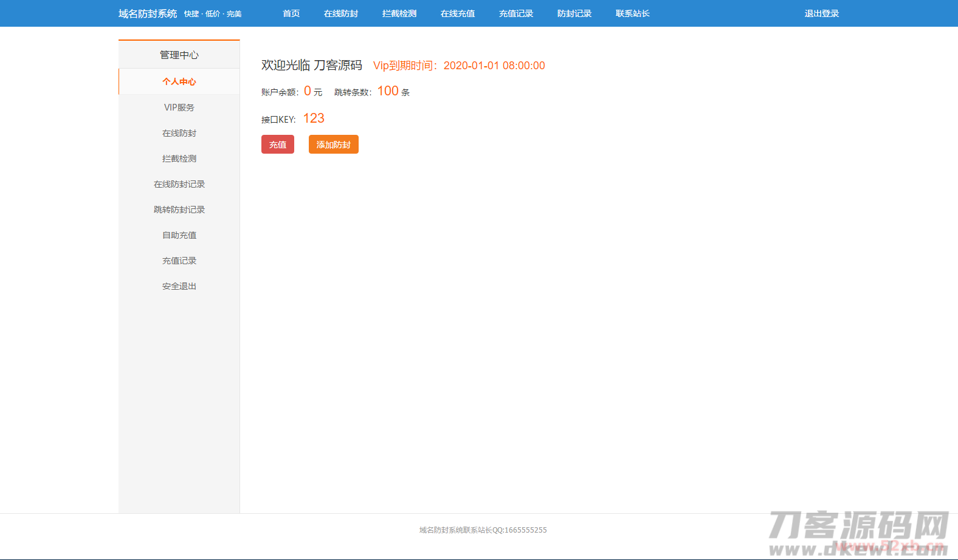
Task: Click 退出登录 to log out
Action: (x=822, y=13)
